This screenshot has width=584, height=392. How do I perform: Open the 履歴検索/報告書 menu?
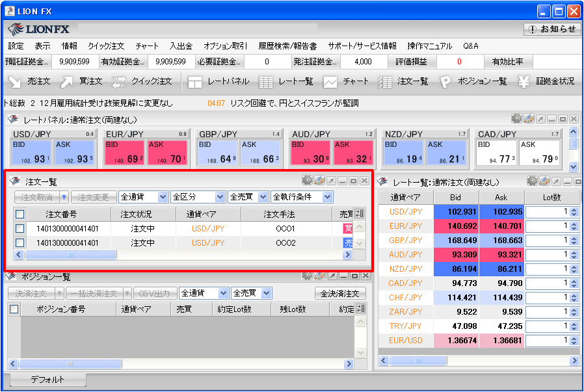pyautogui.click(x=287, y=46)
